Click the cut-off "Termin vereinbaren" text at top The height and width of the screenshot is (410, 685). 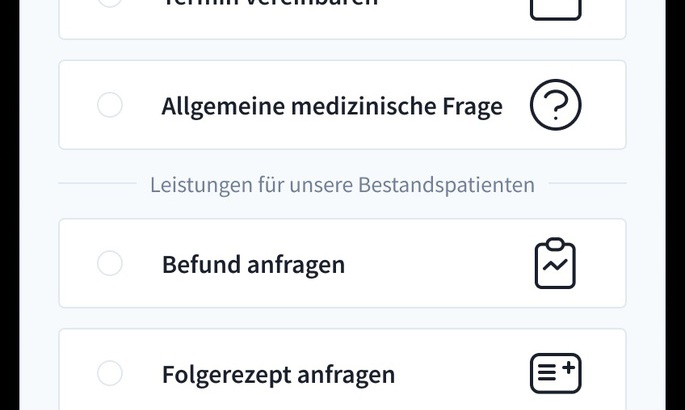click(x=270, y=3)
